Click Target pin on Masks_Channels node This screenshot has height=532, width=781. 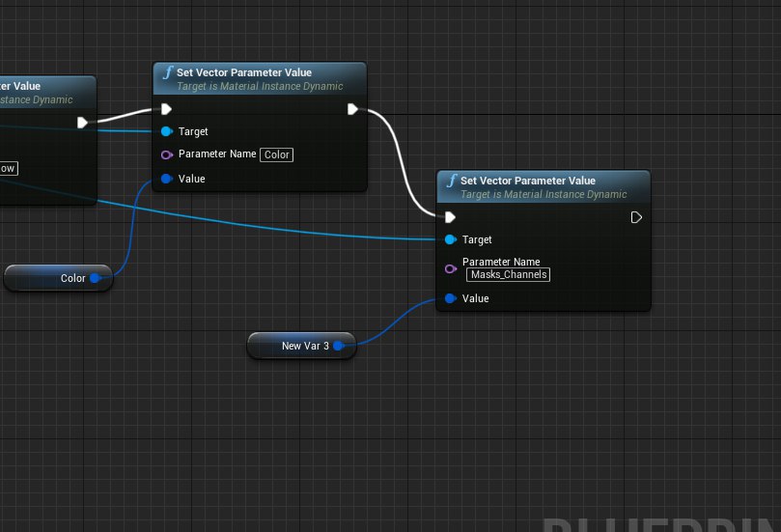pyautogui.click(x=450, y=239)
